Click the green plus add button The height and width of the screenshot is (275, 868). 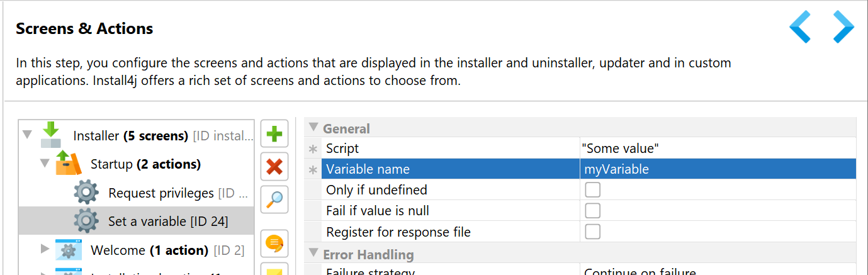tap(274, 134)
